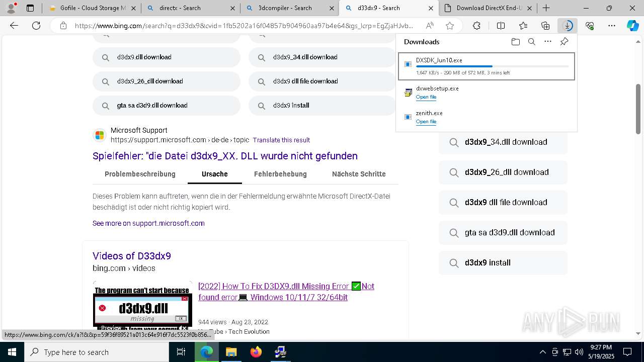The height and width of the screenshot is (362, 644).
Task: Open the Settings and more ellipsis menu
Action: (x=612, y=26)
